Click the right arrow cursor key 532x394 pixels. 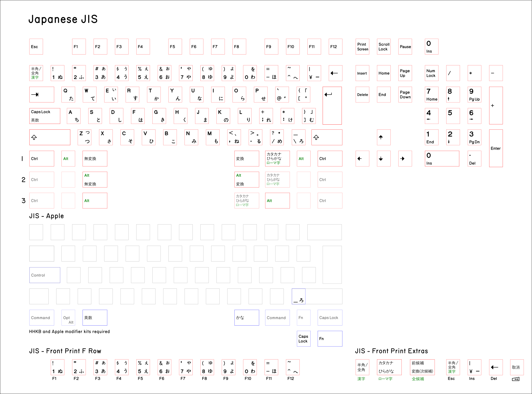coord(405,159)
